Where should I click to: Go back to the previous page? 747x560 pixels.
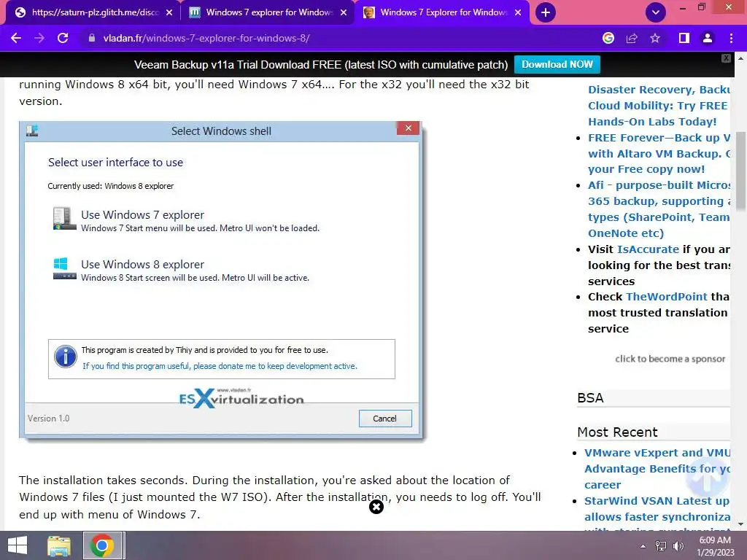(16, 38)
